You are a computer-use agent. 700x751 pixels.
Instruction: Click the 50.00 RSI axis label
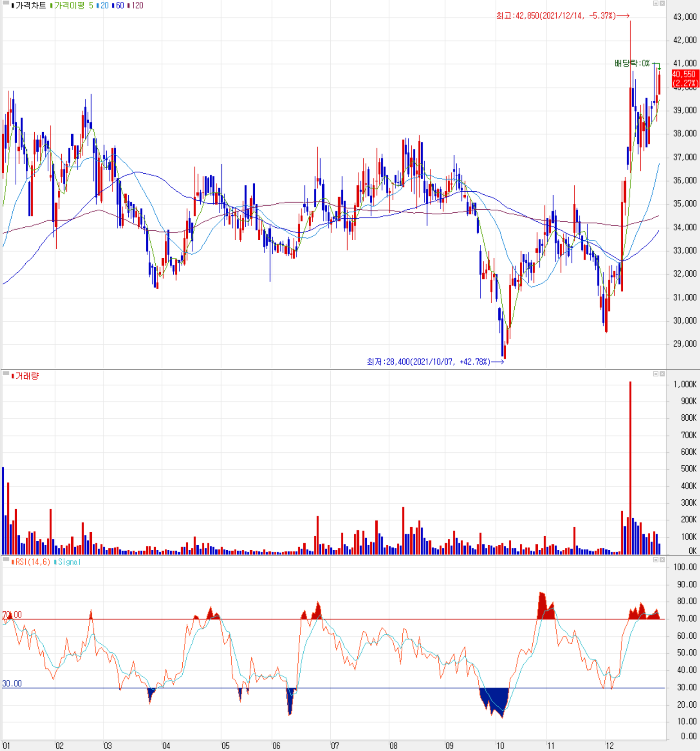coord(687,652)
